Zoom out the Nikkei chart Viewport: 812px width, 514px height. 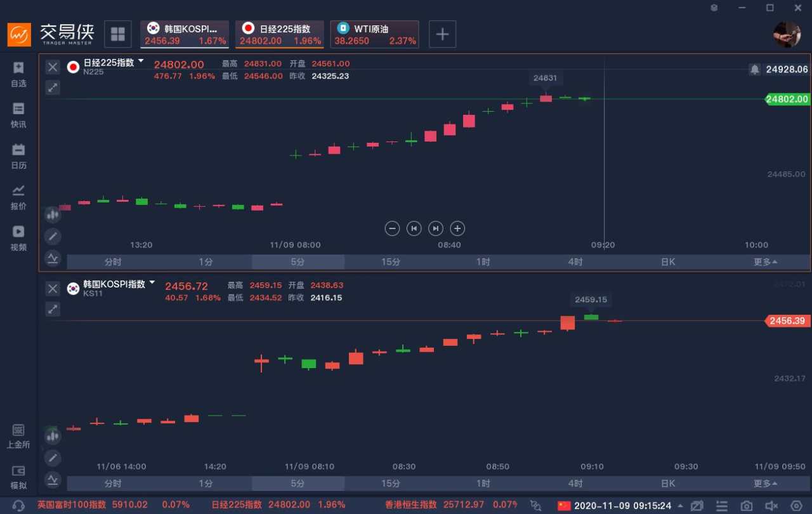click(x=392, y=228)
